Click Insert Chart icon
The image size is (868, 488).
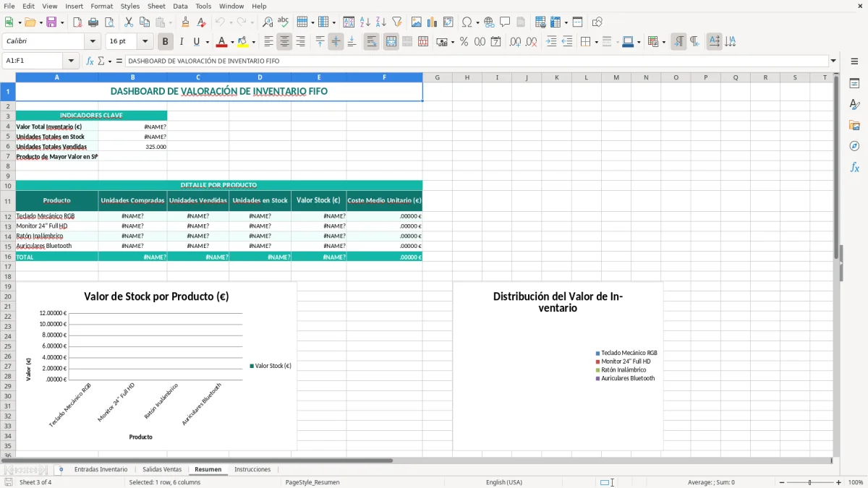433,22
